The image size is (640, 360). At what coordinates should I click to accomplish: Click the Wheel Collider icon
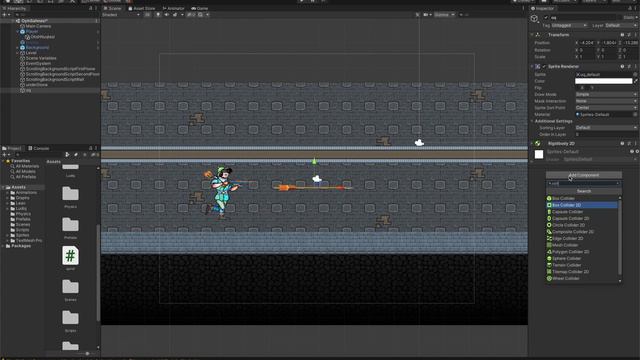(x=549, y=278)
